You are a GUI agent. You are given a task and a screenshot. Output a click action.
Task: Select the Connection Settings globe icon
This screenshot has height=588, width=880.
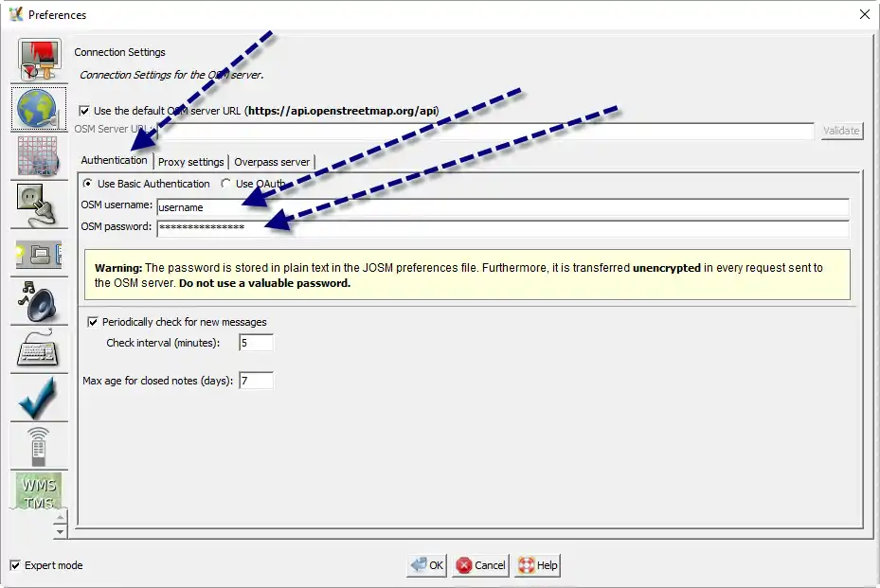tap(39, 110)
